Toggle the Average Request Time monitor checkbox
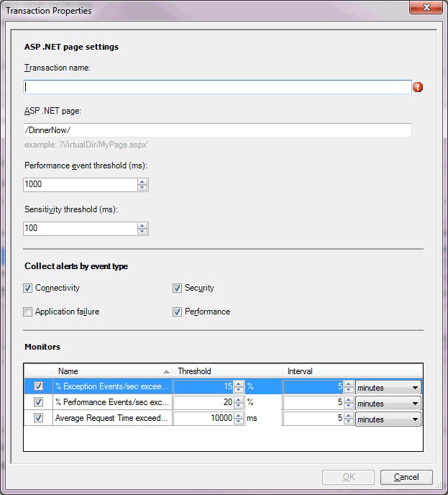 pos(39,417)
